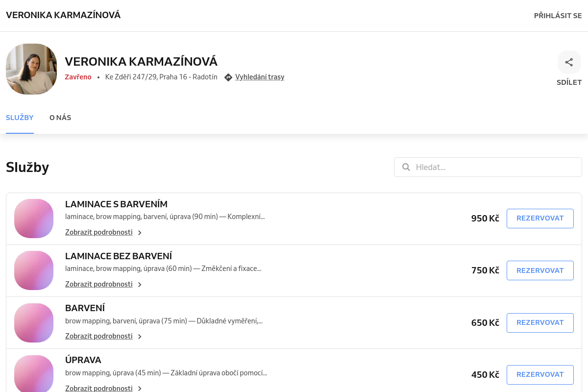588x392 pixels.
Task: Click Úprava gradient service icon
Action: [x=34, y=373]
